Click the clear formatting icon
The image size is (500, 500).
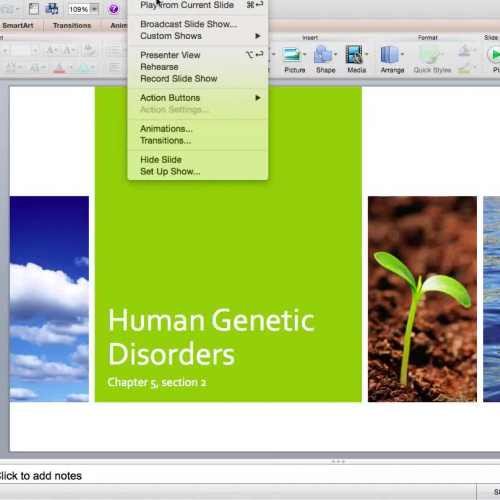[89, 50]
